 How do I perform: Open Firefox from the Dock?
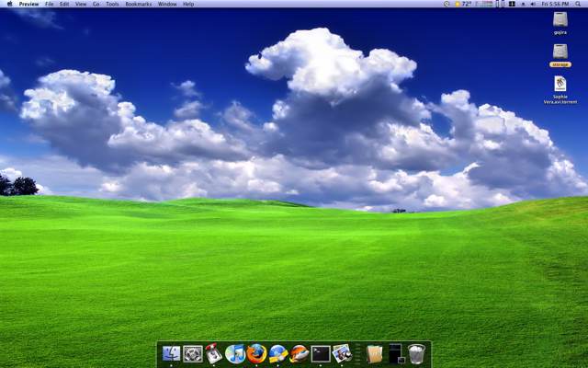point(256,353)
